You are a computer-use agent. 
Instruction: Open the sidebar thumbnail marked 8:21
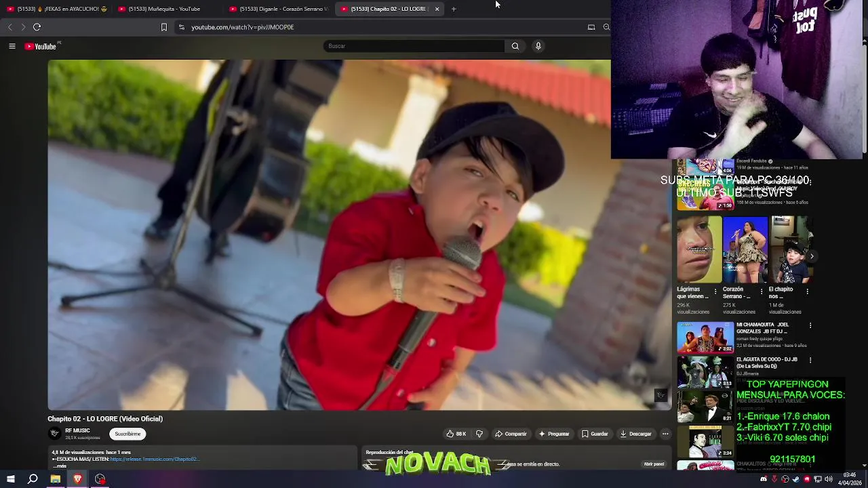pyautogui.click(x=705, y=407)
